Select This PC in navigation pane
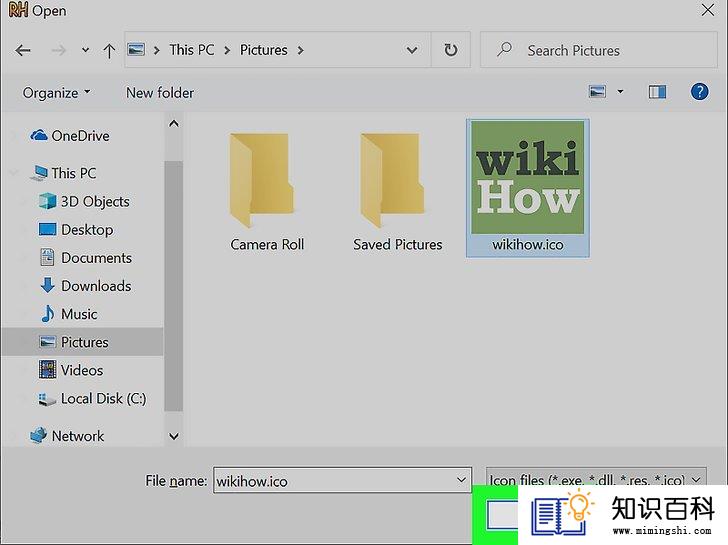 click(x=63, y=173)
